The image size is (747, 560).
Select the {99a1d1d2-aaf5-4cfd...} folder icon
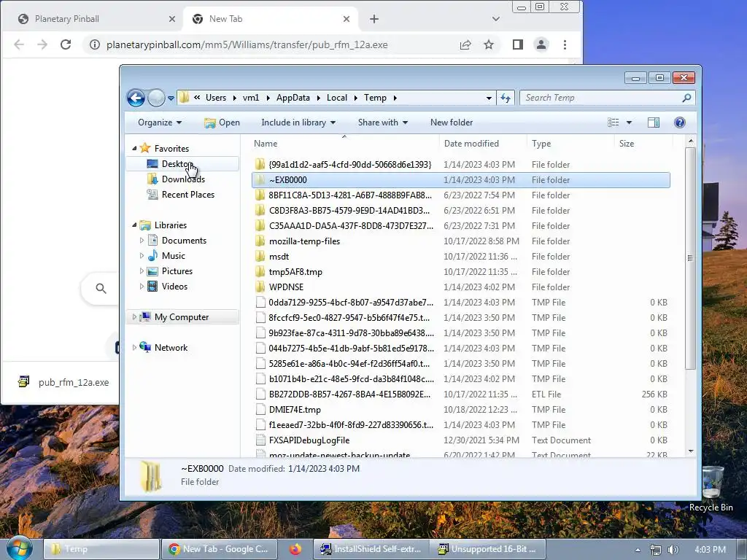click(x=260, y=164)
